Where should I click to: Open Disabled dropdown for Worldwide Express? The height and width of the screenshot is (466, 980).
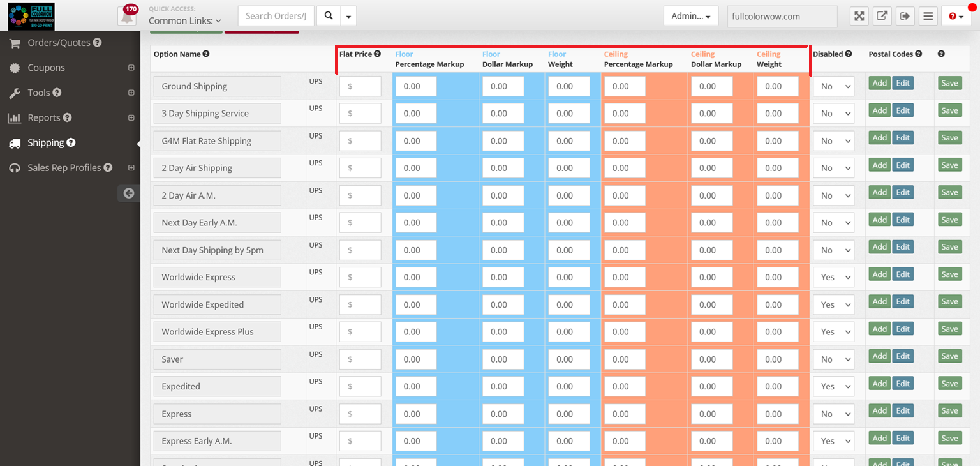pos(833,278)
